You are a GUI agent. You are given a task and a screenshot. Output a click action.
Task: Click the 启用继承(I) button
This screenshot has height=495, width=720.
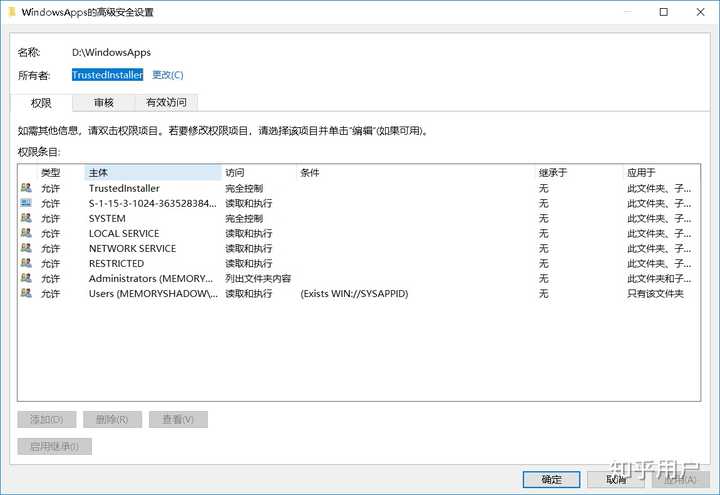click(55, 446)
